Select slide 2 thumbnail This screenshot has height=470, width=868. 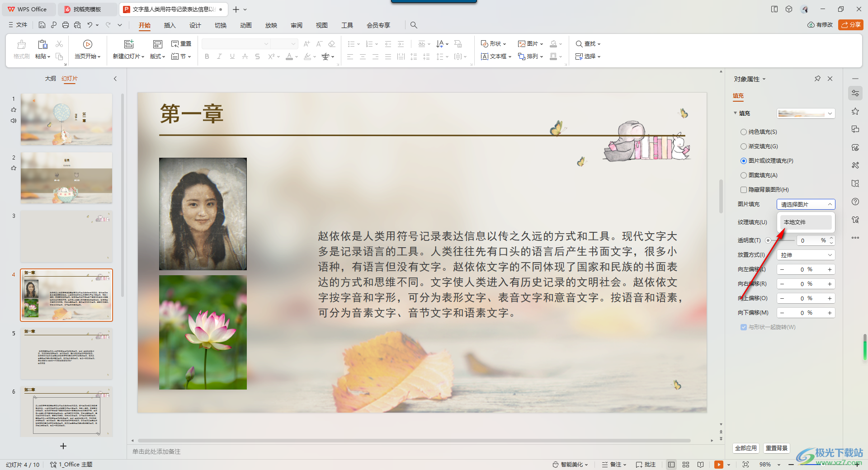click(x=66, y=178)
